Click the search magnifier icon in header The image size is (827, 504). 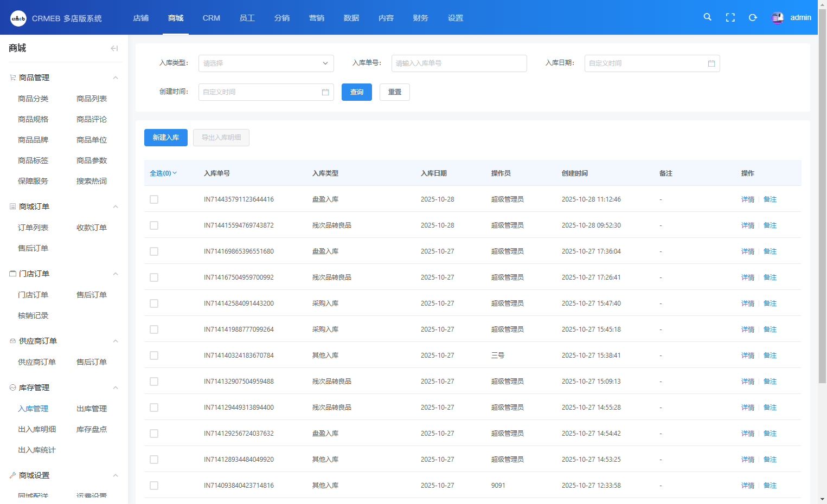pyautogui.click(x=707, y=17)
